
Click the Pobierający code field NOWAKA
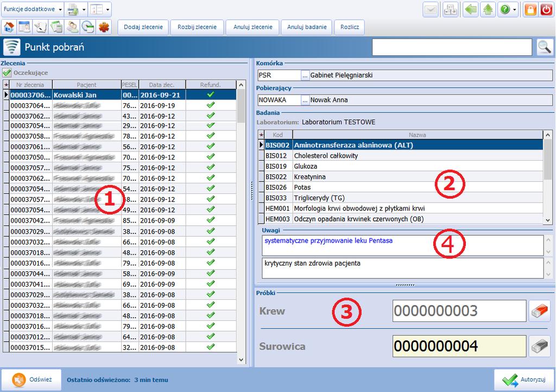pyautogui.click(x=280, y=100)
